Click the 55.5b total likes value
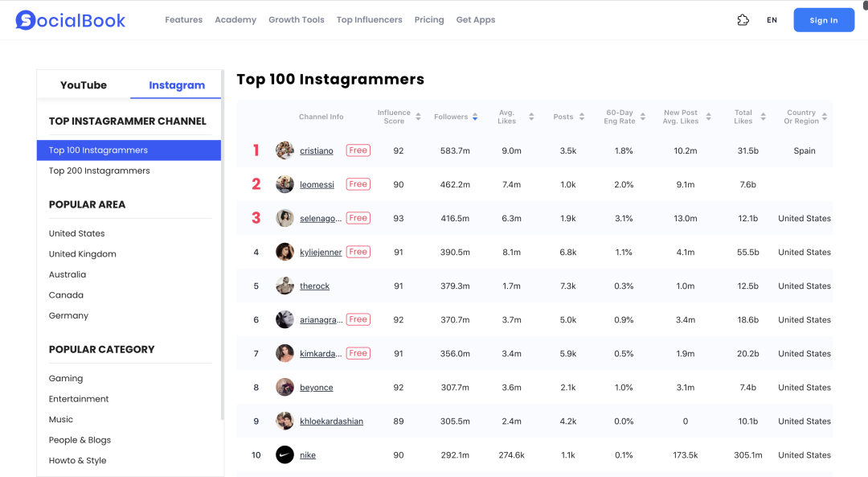868x477 pixels. pyautogui.click(x=748, y=252)
